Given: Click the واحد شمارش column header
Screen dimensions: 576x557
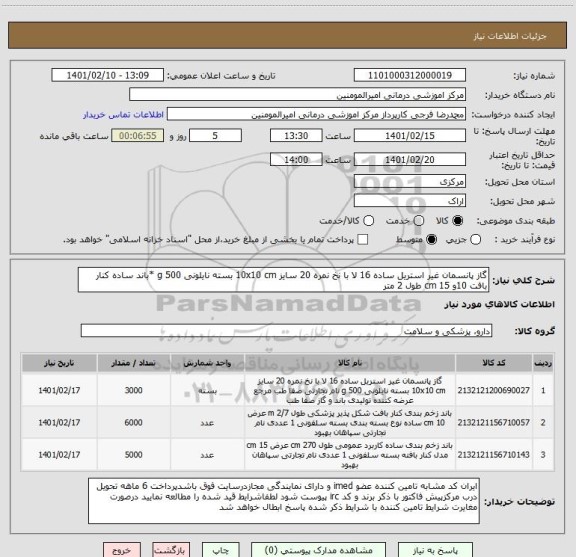Looking at the screenshot, I should [207, 363].
